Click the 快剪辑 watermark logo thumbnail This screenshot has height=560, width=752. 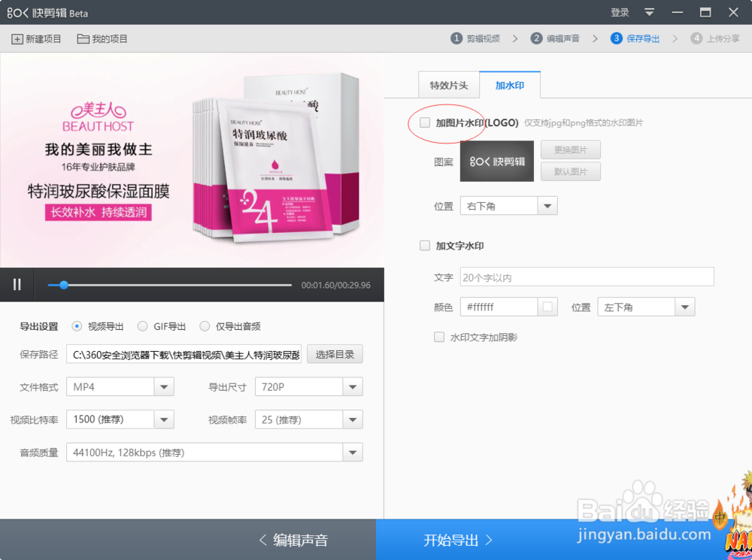click(x=497, y=161)
